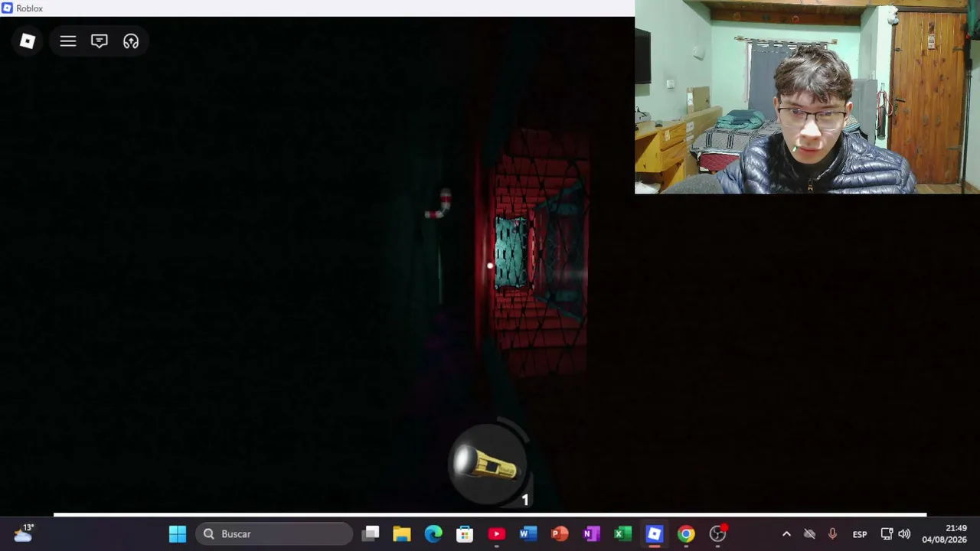Image resolution: width=980 pixels, height=551 pixels.
Task: Open Microsoft Word from the taskbar
Action: (528, 534)
